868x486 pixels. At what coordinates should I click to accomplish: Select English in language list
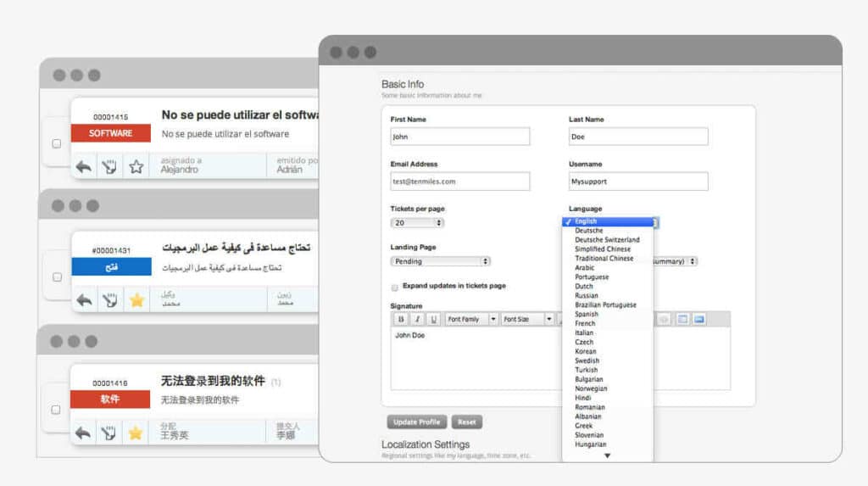coord(608,221)
